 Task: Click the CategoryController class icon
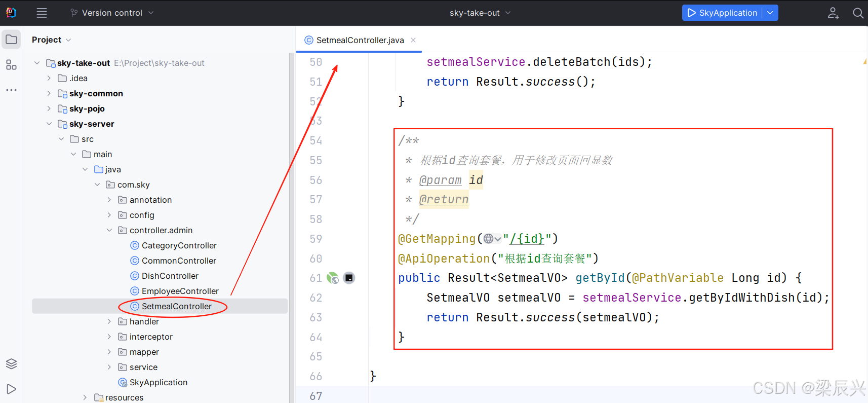point(135,245)
